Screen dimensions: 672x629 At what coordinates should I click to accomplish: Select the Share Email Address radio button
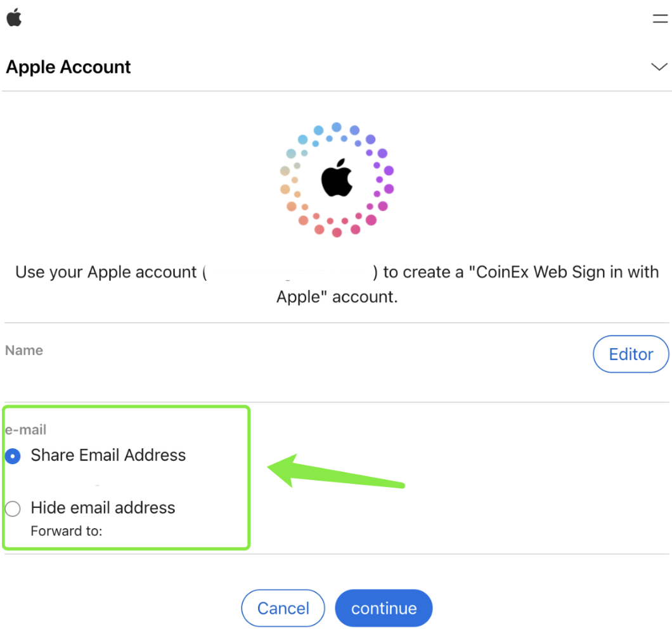[13, 456]
